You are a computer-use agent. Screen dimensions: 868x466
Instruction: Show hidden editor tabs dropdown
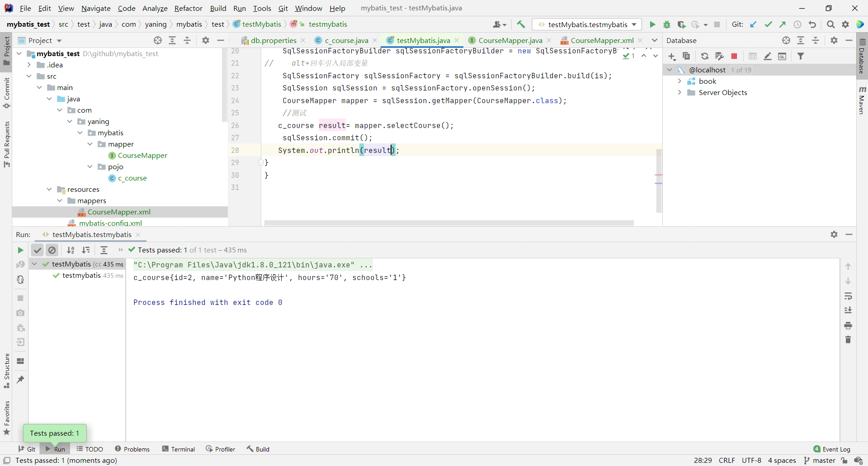[654, 40]
